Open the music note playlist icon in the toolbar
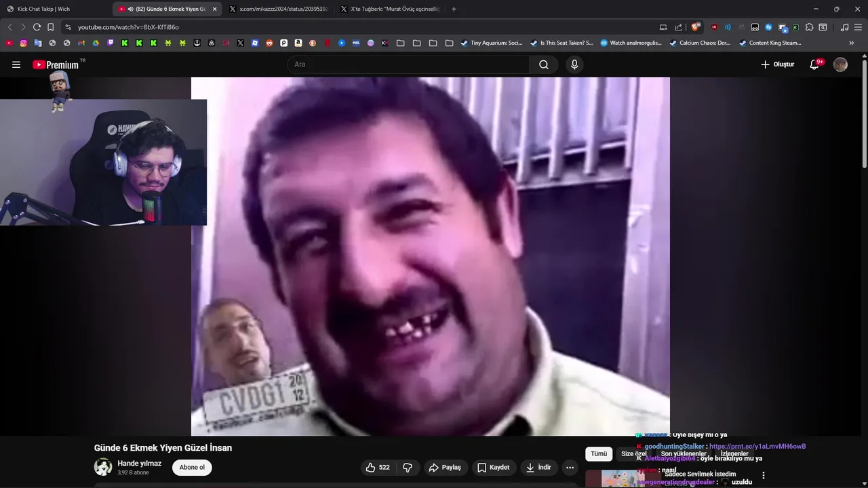The height and width of the screenshot is (488, 868). tap(844, 27)
